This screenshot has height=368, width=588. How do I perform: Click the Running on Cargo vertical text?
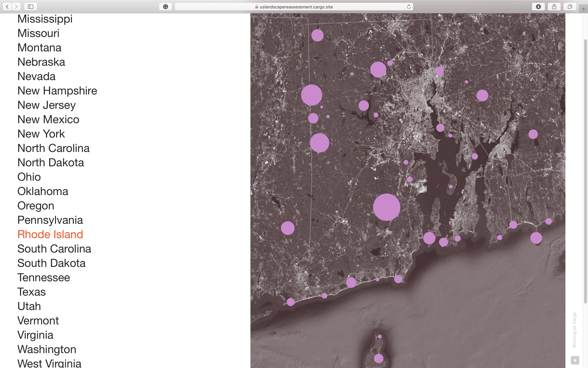click(x=574, y=330)
